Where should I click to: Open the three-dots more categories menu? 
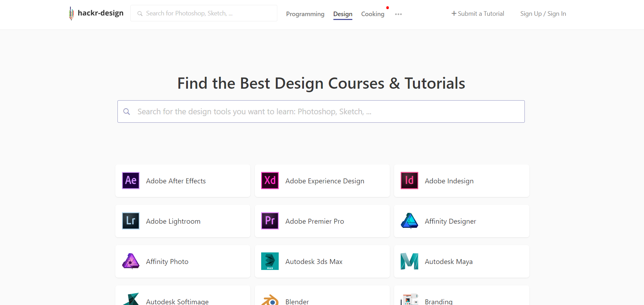(398, 14)
